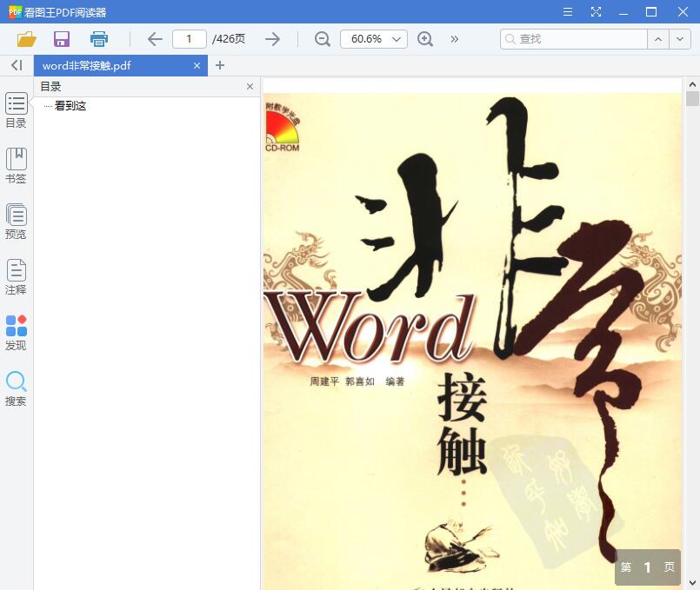700x590 pixels.
Task: Go to the next page arrow
Action: click(272, 39)
